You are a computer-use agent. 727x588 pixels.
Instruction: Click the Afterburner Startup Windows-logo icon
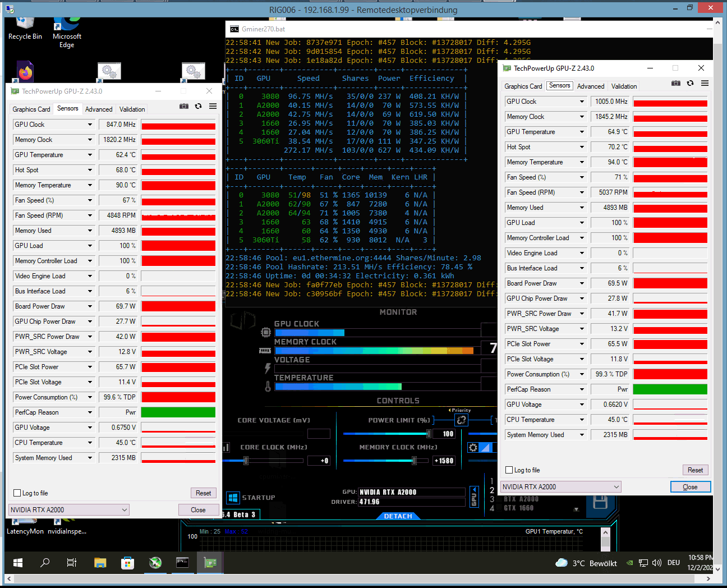coord(233,498)
